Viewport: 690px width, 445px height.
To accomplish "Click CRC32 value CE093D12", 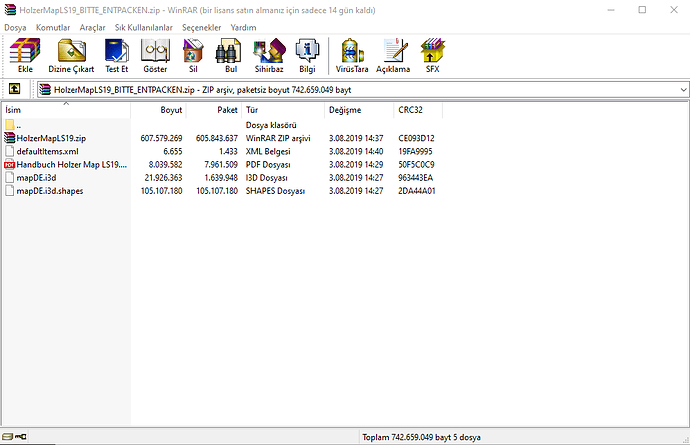I will tap(416, 138).
